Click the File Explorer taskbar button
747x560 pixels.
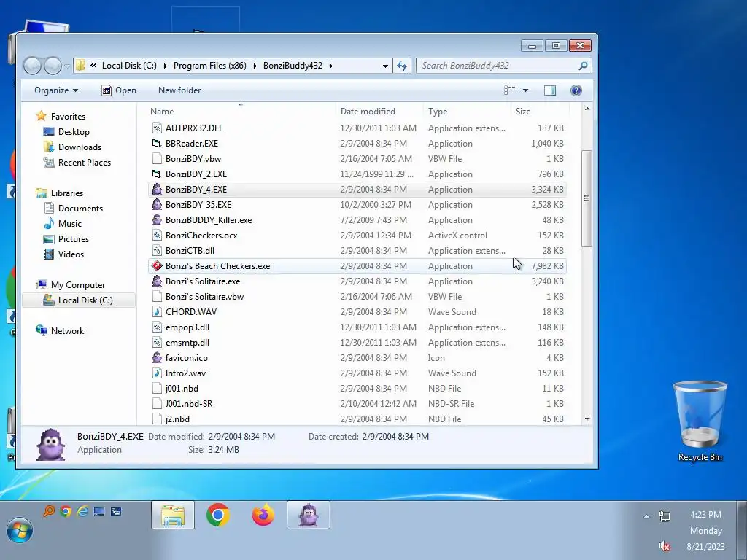172,515
